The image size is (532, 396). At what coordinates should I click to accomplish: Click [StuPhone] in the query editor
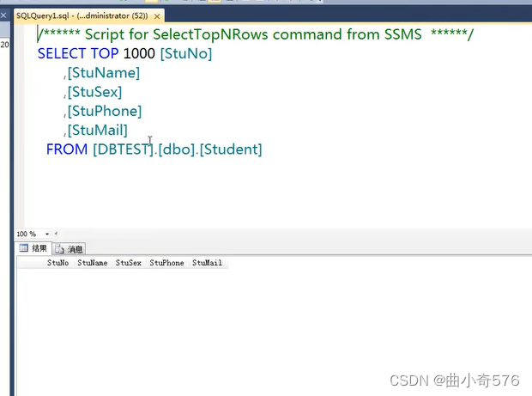105,111
